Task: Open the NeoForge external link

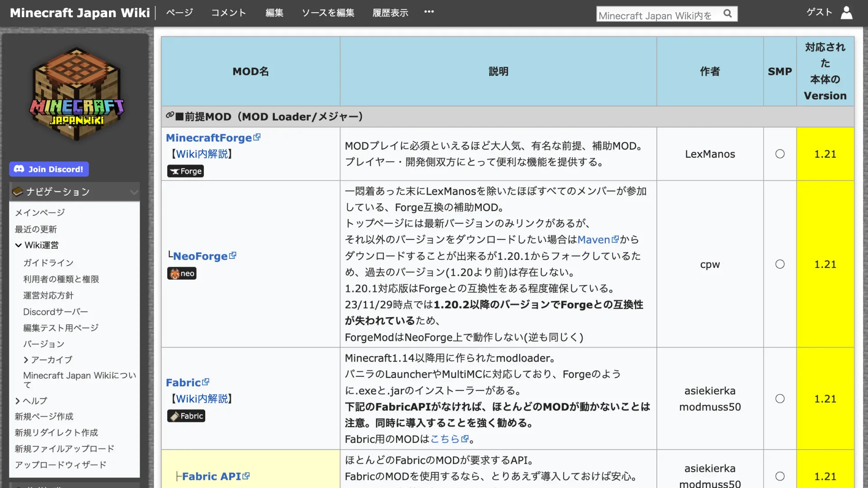Action: tap(204, 256)
